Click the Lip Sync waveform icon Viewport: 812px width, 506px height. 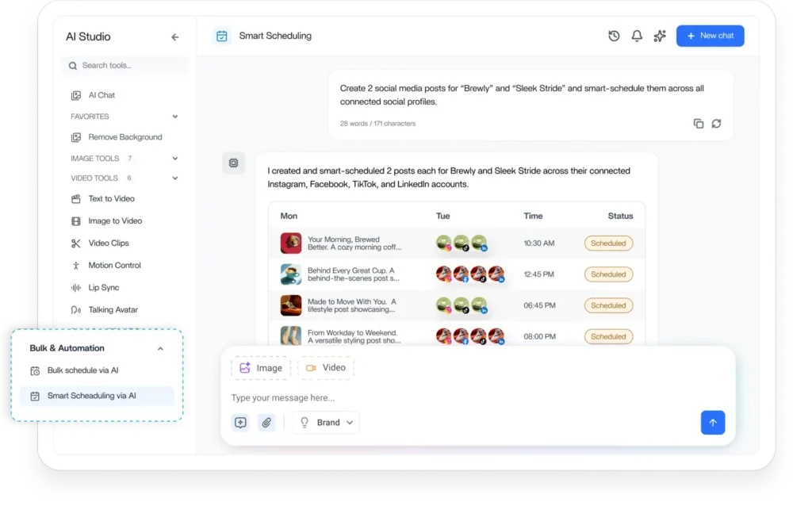click(76, 288)
